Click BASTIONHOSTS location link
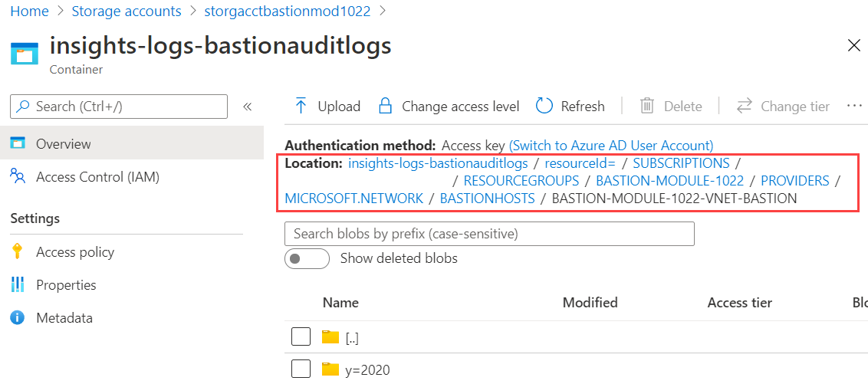The image size is (868, 384). (487, 199)
